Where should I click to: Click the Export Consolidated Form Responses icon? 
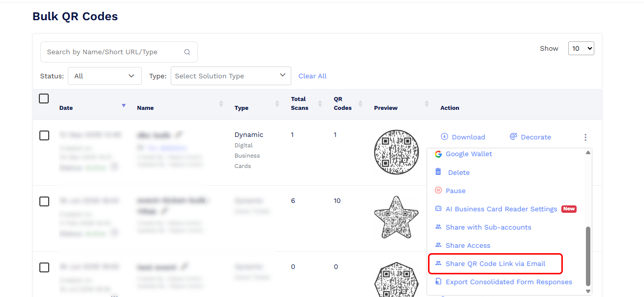[438, 282]
